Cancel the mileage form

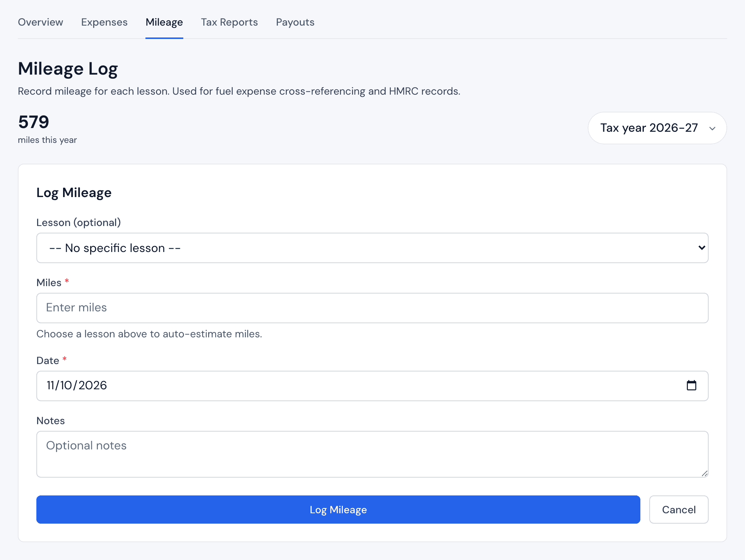[679, 510]
